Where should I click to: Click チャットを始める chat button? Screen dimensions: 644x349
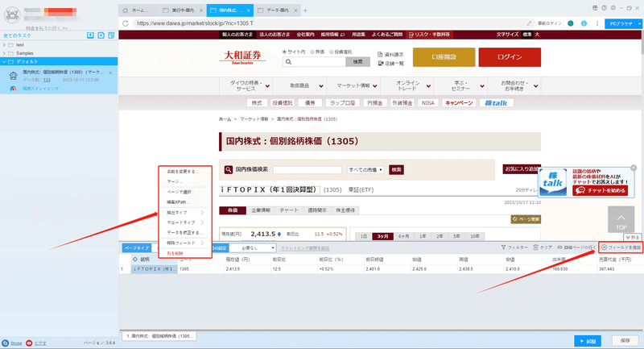[x=601, y=190]
